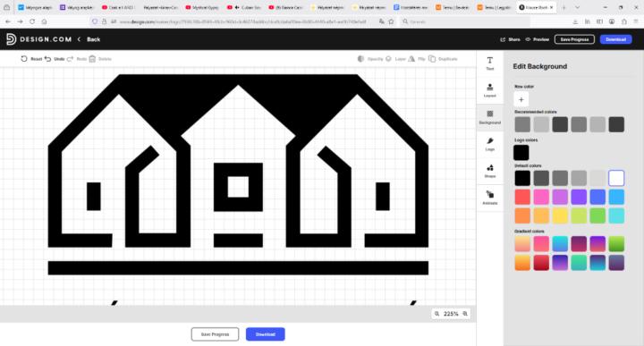
Task: Select the pink default color swatch
Action: (x=541, y=197)
